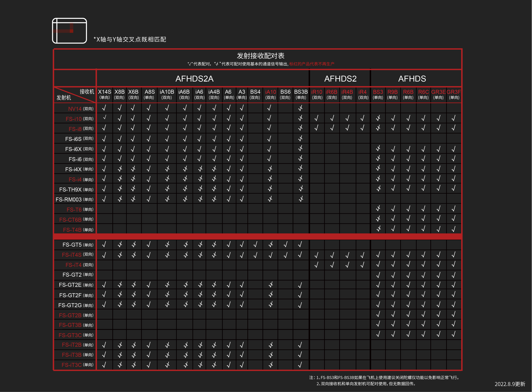Click the red 标红的产品代表不再生产 note
This screenshot has width=532, height=392.
(312, 64)
